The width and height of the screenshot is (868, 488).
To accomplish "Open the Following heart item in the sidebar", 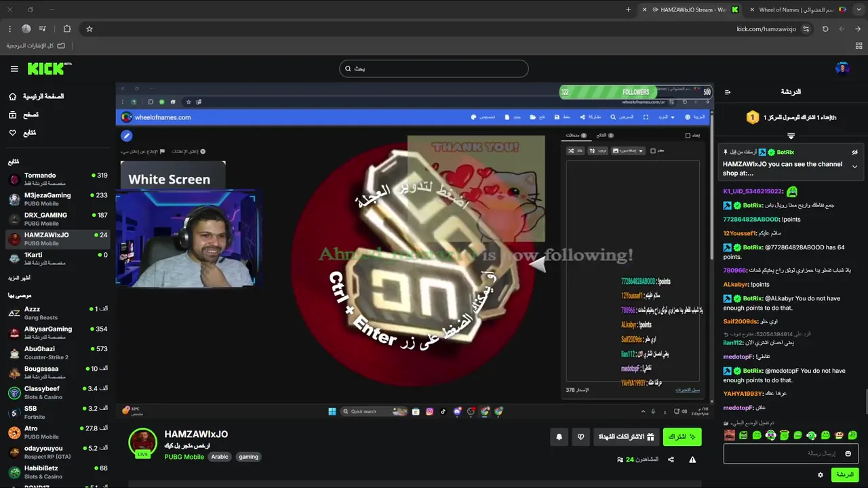I will pyautogui.click(x=22, y=133).
